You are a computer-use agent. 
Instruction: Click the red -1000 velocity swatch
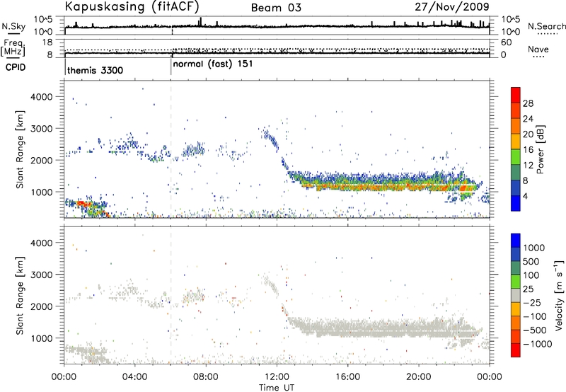coord(516,350)
